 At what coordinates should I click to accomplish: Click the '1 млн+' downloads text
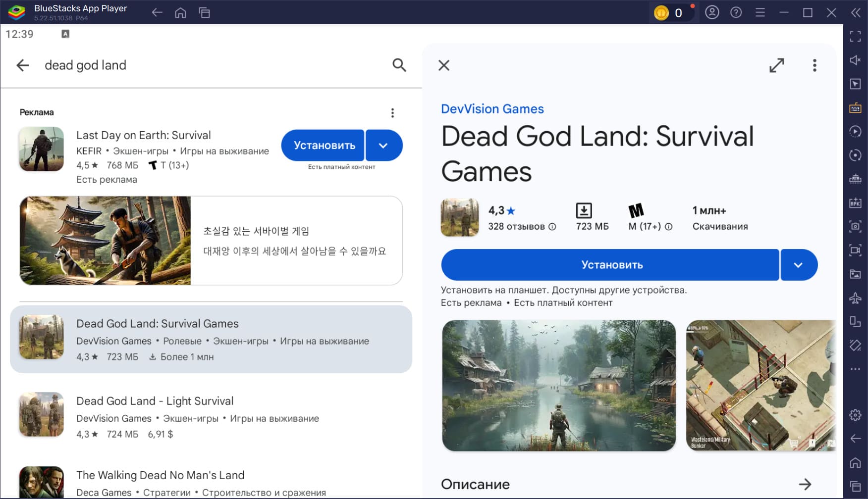pos(709,210)
